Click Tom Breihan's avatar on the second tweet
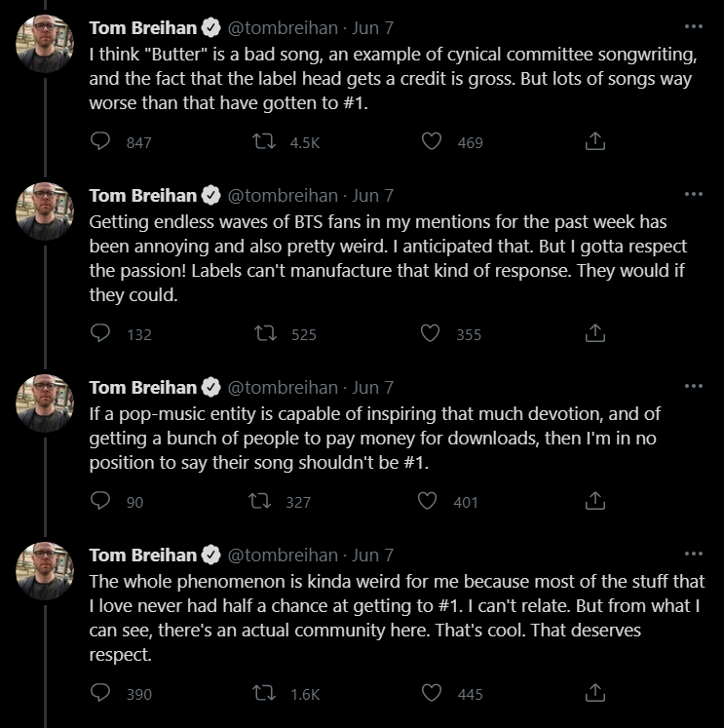Viewport: 724px width, 728px height. click(x=45, y=211)
